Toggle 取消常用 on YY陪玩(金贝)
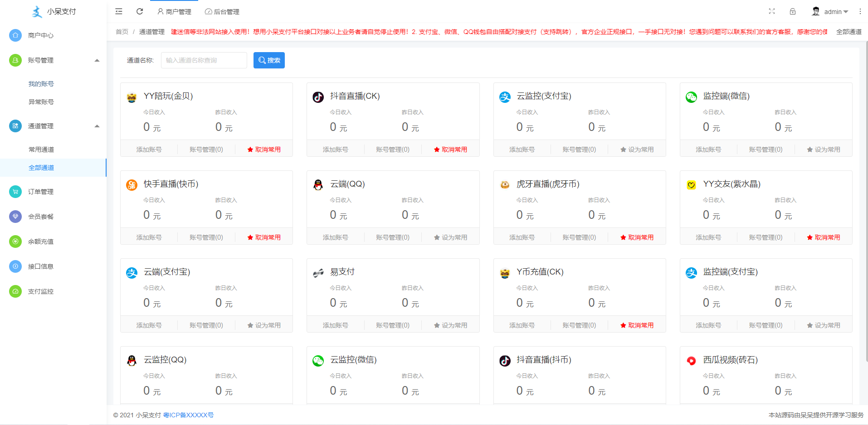Screen dimensions: 868x425 click(x=264, y=149)
